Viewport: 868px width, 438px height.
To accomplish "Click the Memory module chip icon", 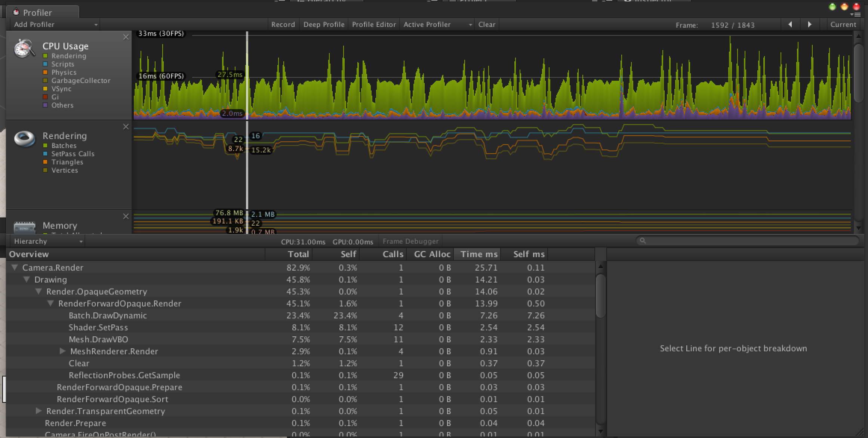I will point(25,227).
